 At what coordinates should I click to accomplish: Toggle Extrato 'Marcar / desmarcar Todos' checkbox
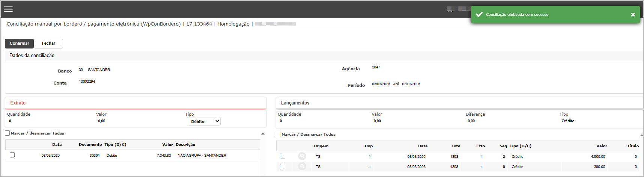coord(8,133)
